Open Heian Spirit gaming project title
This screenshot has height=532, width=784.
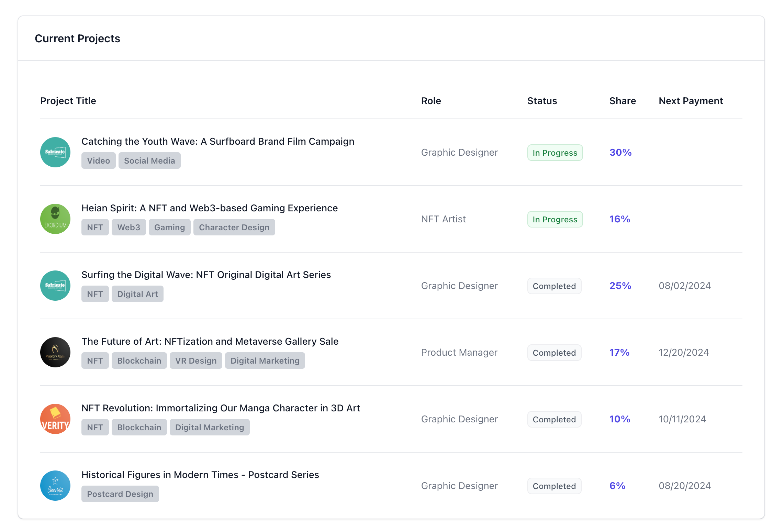point(209,208)
